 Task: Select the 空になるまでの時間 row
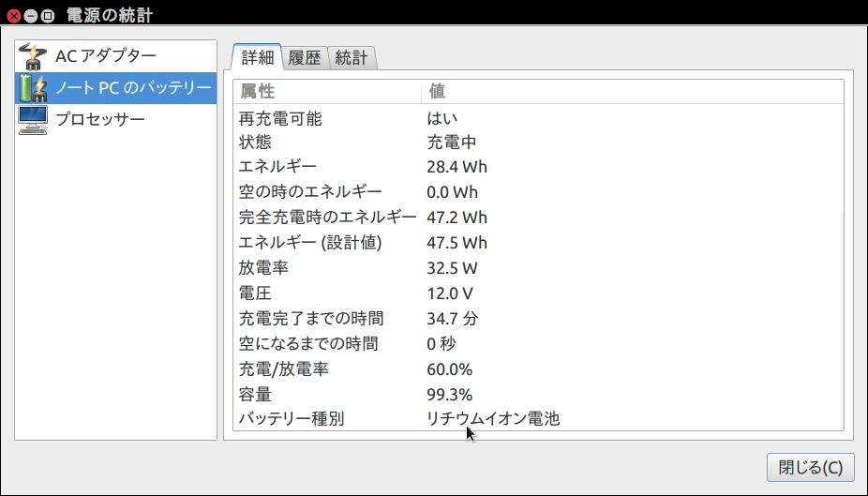pyautogui.click(x=539, y=344)
